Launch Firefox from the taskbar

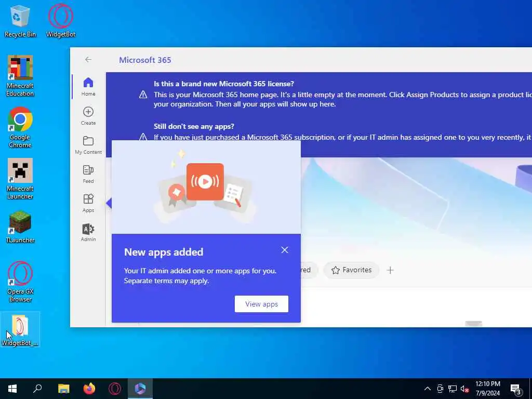pyautogui.click(x=89, y=389)
